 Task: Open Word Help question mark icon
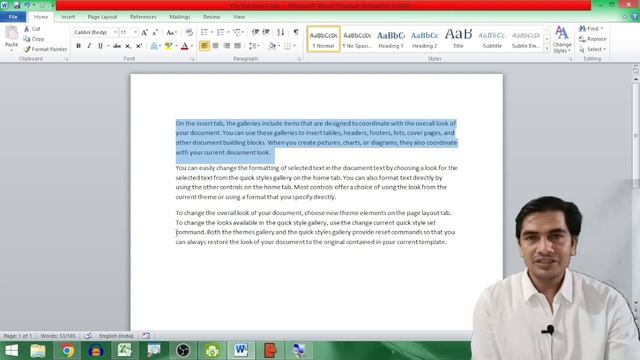tap(634, 17)
